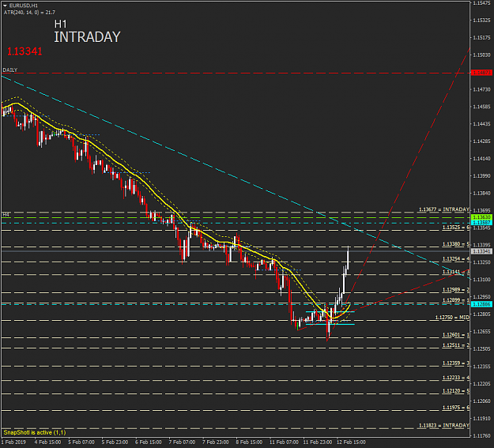This screenshot has width=494, height=448.
Task: Click the 1.15475 price scale value
Action: pyautogui.click(x=481, y=3)
